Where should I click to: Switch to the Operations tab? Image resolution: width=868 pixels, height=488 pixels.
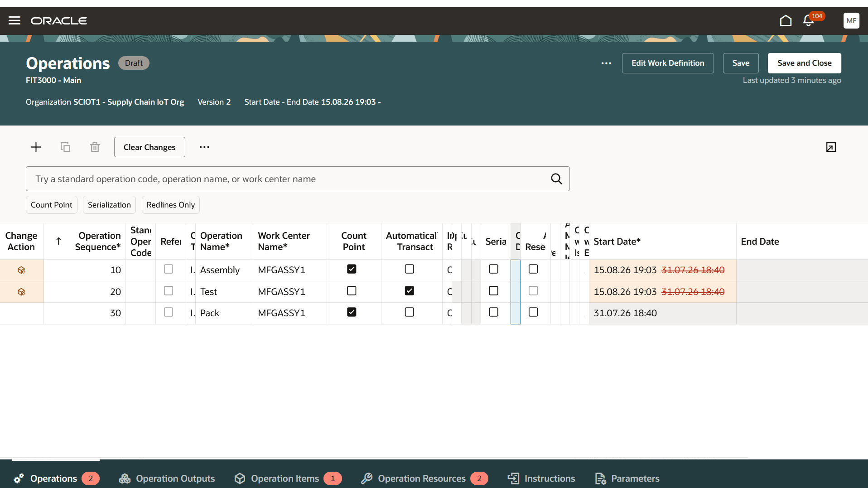pos(56,478)
